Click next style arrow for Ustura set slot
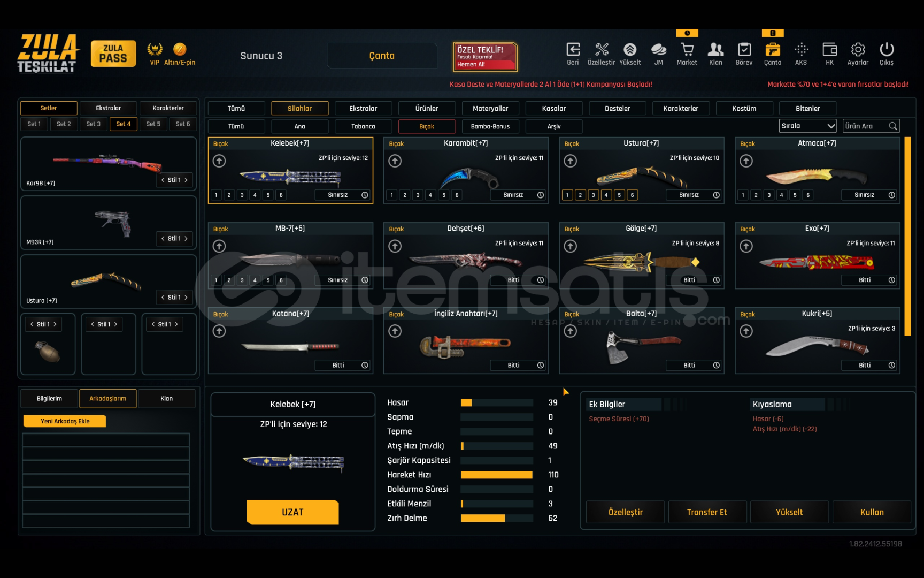 coord(186,297)
